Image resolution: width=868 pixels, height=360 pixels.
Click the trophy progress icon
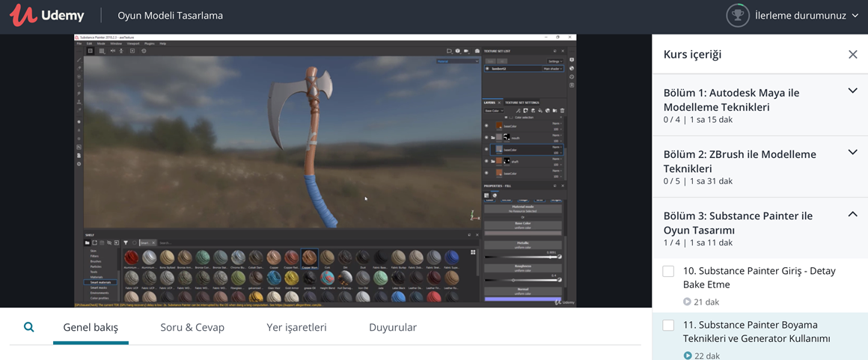737,16
